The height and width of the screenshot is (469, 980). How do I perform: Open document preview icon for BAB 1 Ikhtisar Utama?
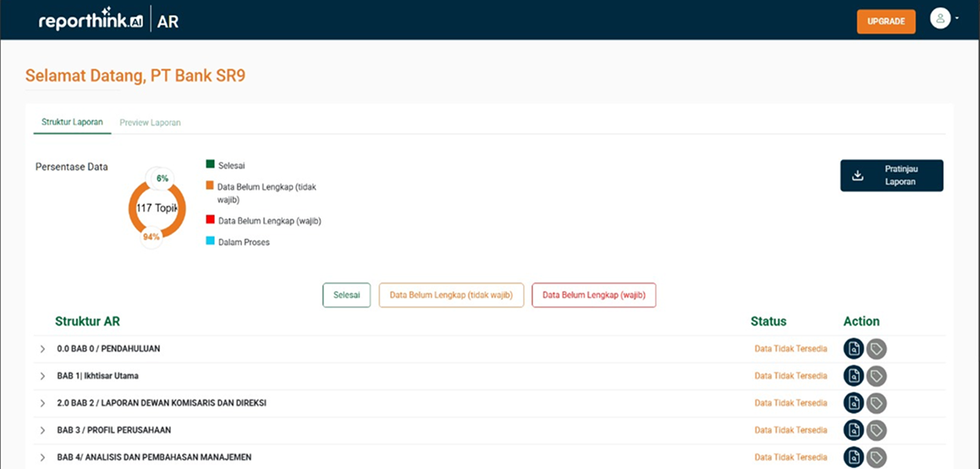coord(853,376)
